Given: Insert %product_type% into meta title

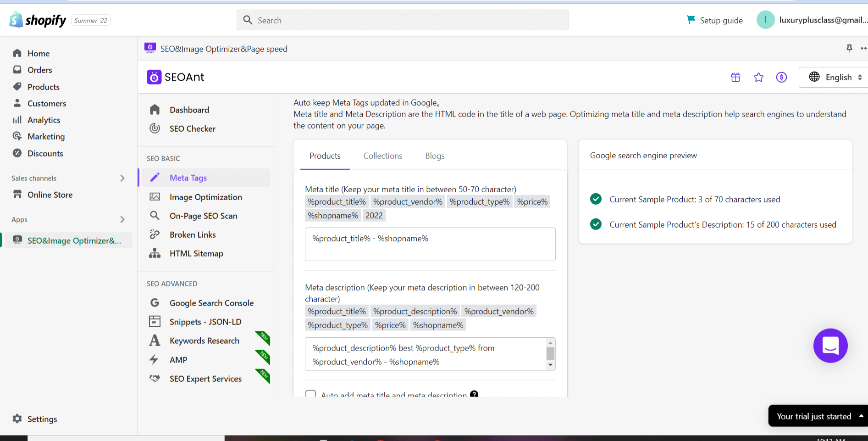Looking at the screenshot, I should [x=480, y=201].
